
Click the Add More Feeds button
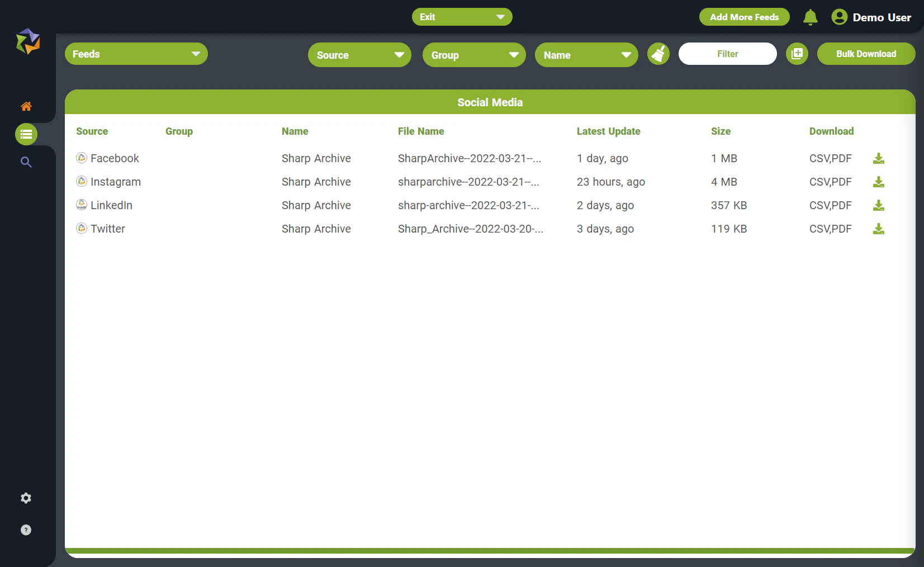coord(744,17)
